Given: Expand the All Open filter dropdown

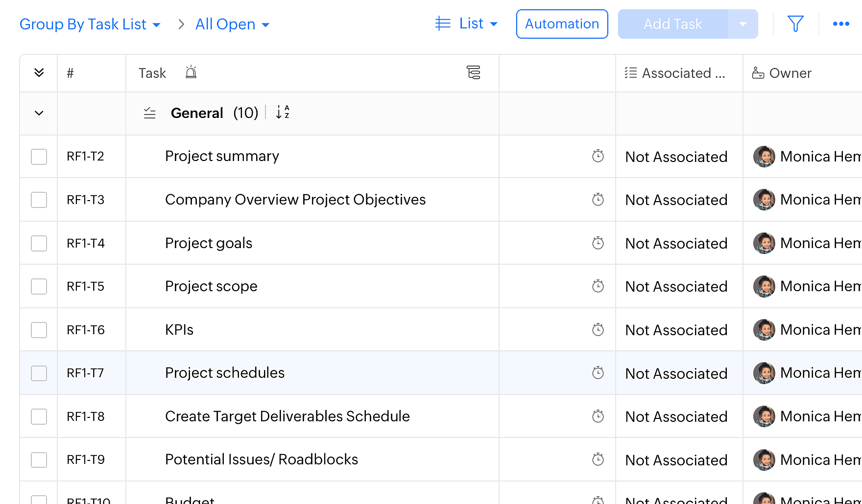Looking at the screenshot, I should coord(232,24).
